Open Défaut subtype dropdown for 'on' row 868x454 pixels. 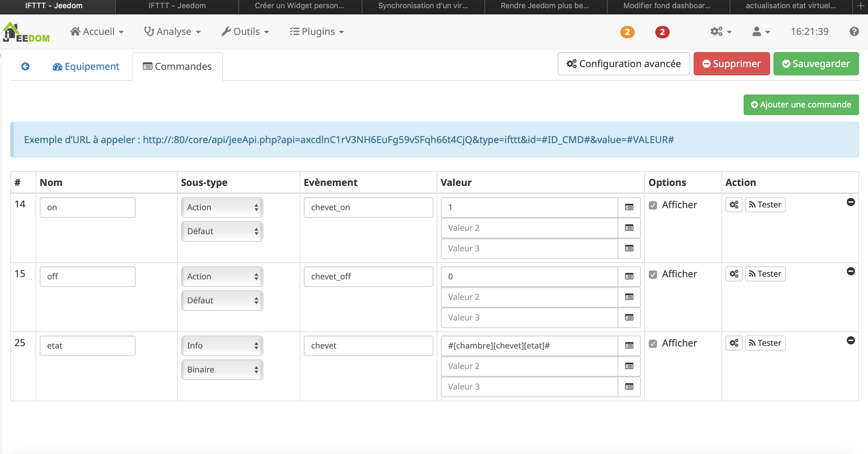point(222,231)
